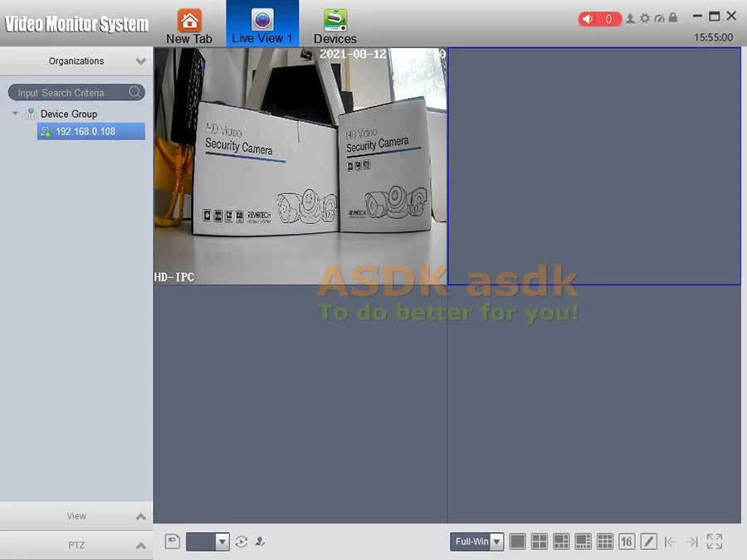Switch to the Devices tab
747x560 pixels.
(334, 27)
